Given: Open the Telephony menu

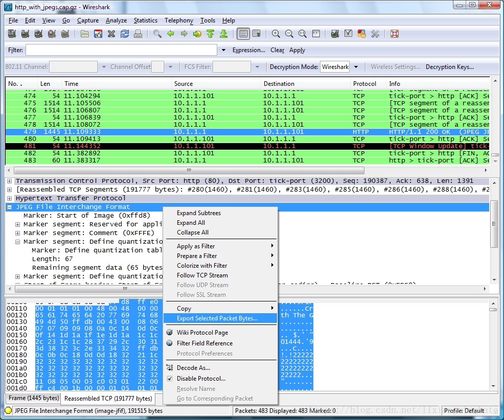Looking at the screenshot, I should [x=179, y=20].
